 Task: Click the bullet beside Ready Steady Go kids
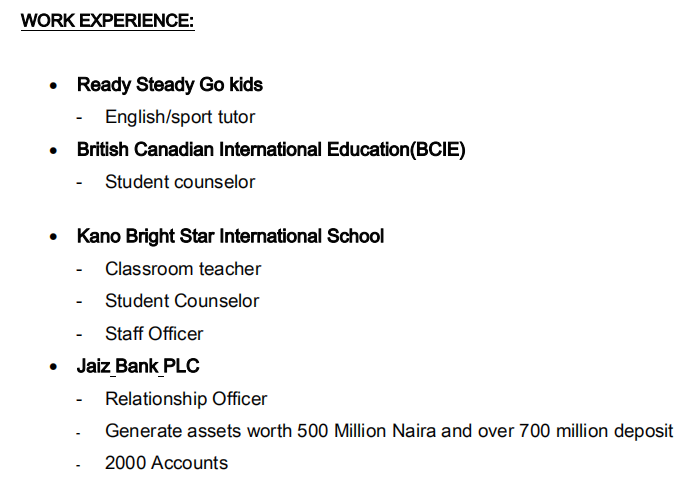(x=54, y=86)
